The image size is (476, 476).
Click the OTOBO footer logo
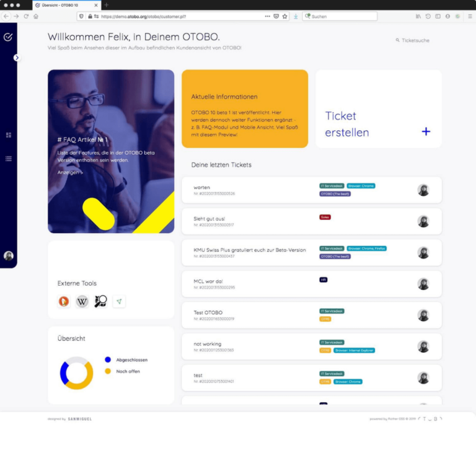[x=430, y=419]
